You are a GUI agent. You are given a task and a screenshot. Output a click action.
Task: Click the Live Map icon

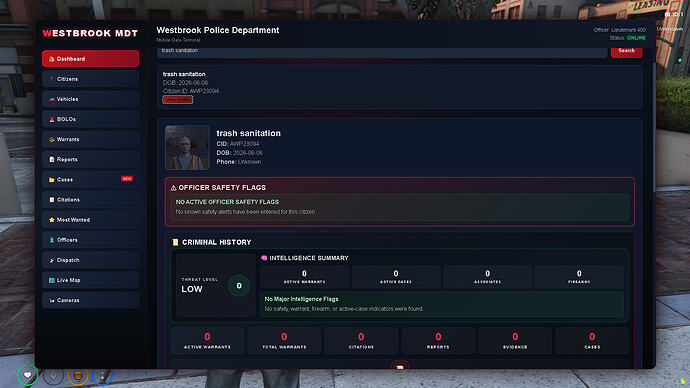(51, 280)
